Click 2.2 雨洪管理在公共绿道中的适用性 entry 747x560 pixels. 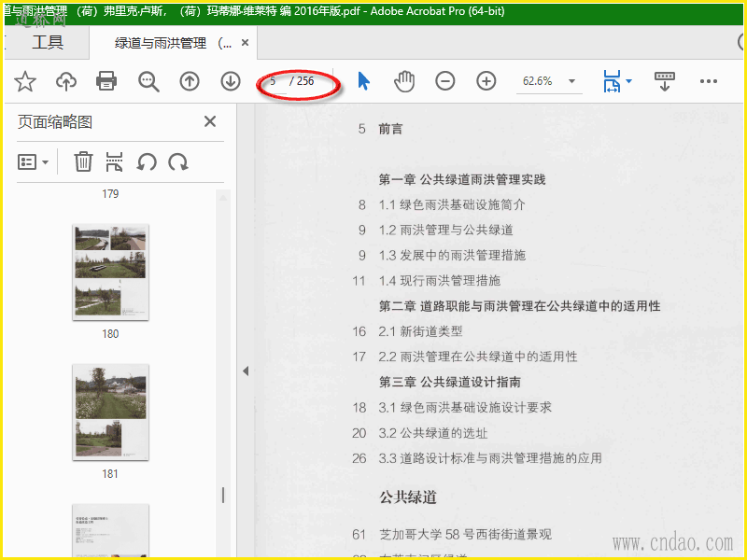click(x=478, y=357)
